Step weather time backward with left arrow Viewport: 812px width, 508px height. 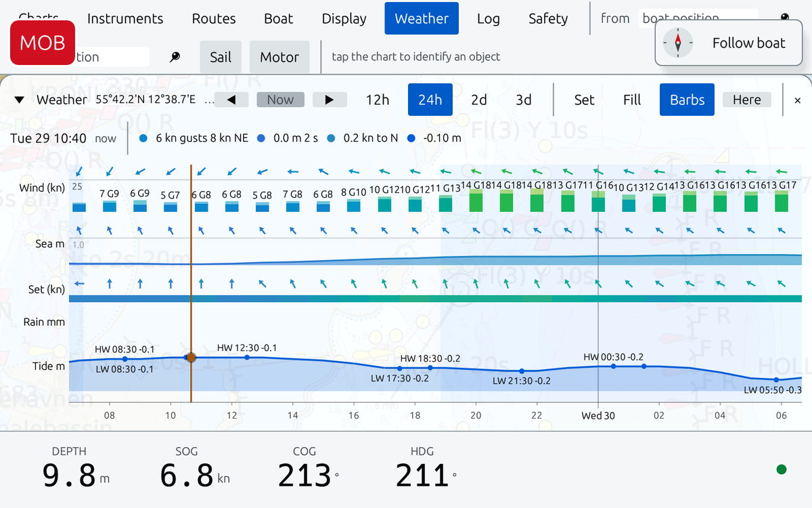click(231, 100)
